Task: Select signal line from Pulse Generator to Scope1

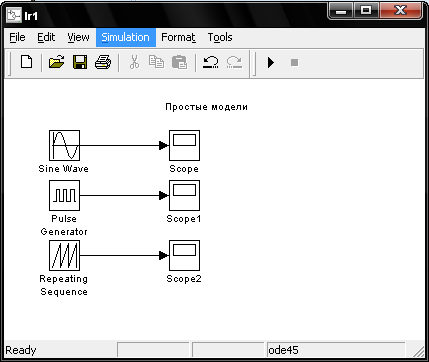Action: pyautogui.click(x=124, y=196)
